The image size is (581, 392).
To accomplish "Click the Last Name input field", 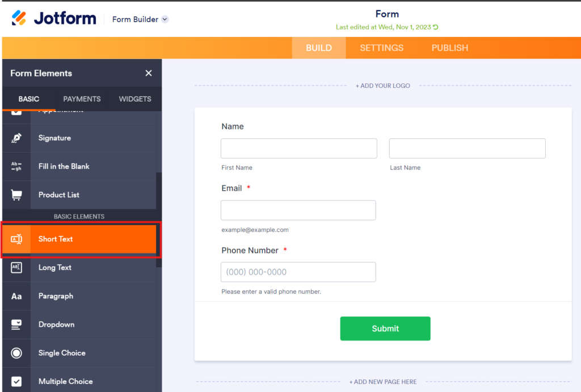I will (468, 149).
